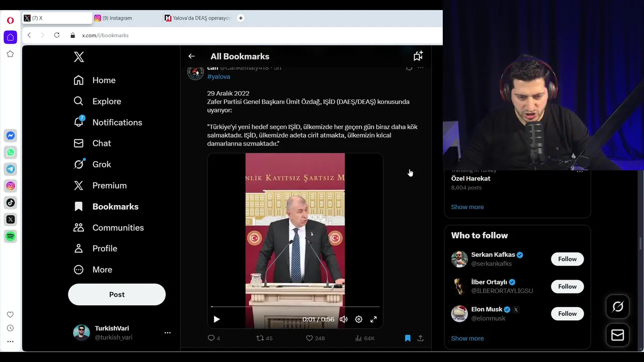
Task: Navigate back in browser
Action: [29, 35]
